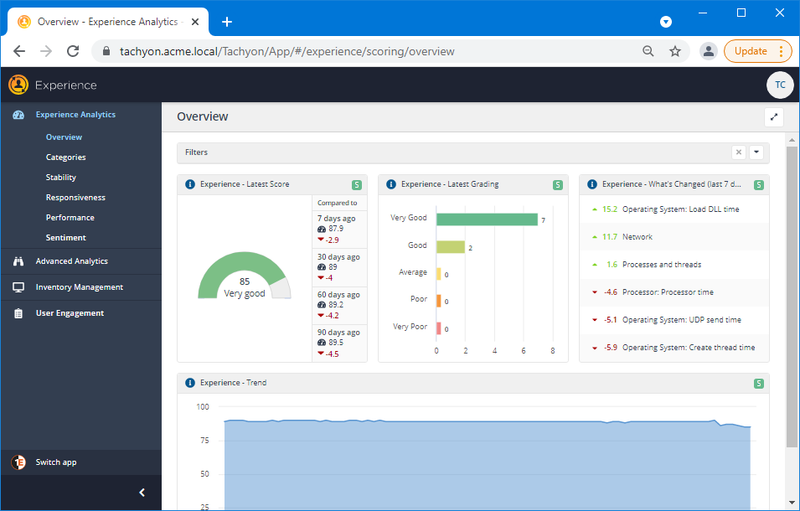The image size is (800, 511).
Task: Click green S badge on Trend tile
Action: pos(759,383)
